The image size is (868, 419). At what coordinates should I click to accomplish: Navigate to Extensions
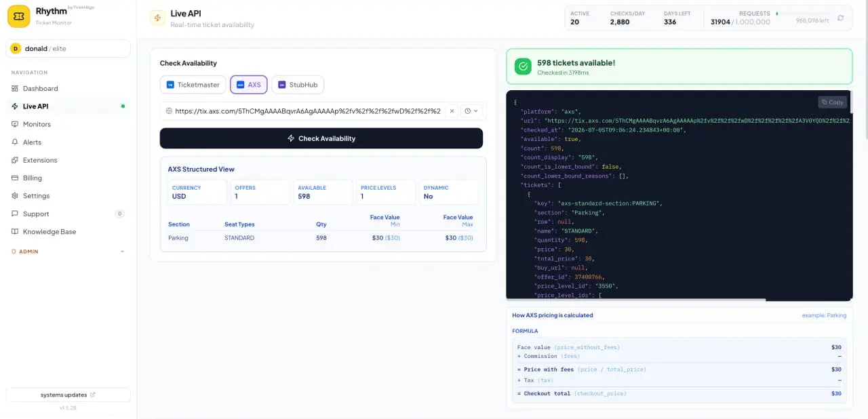coord(68,160)
